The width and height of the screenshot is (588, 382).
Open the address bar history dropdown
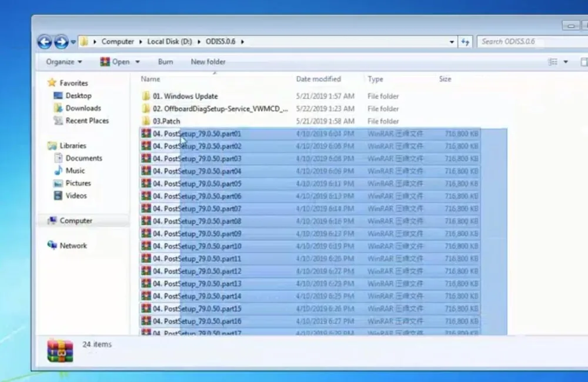(x=452, y=42)
